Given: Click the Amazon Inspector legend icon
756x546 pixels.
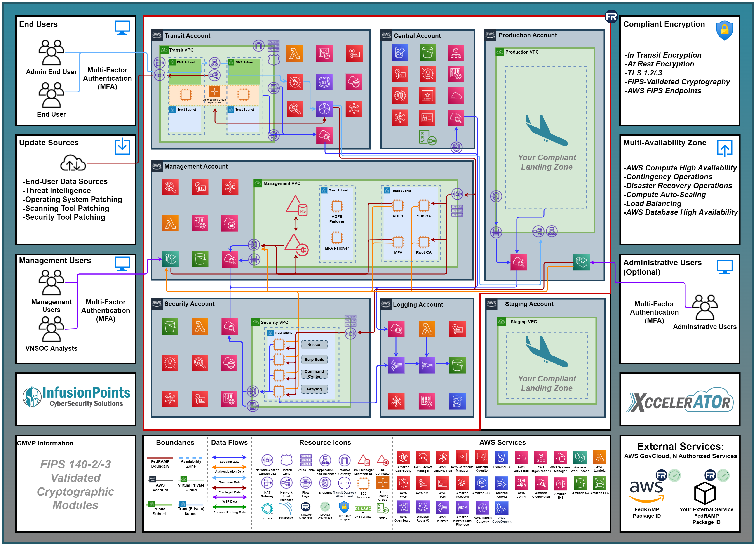Looking at the screenshot, I should click(462, 483).
